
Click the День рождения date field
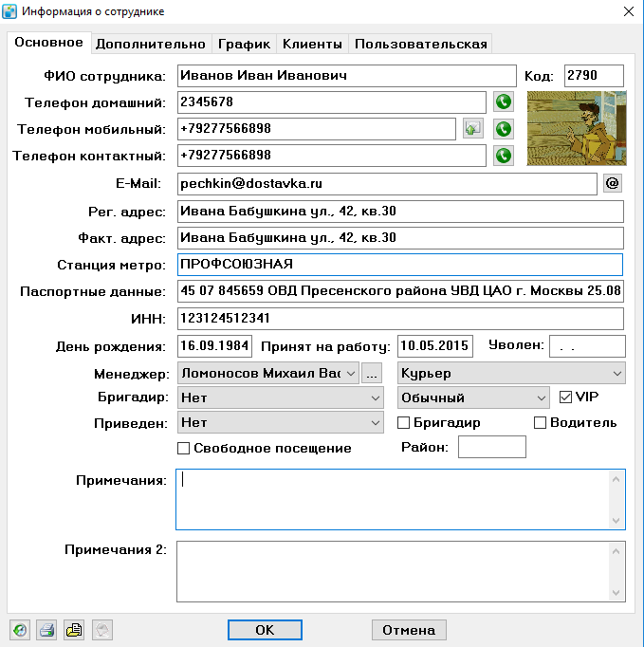pyautogui.click(x=214, y=345)
